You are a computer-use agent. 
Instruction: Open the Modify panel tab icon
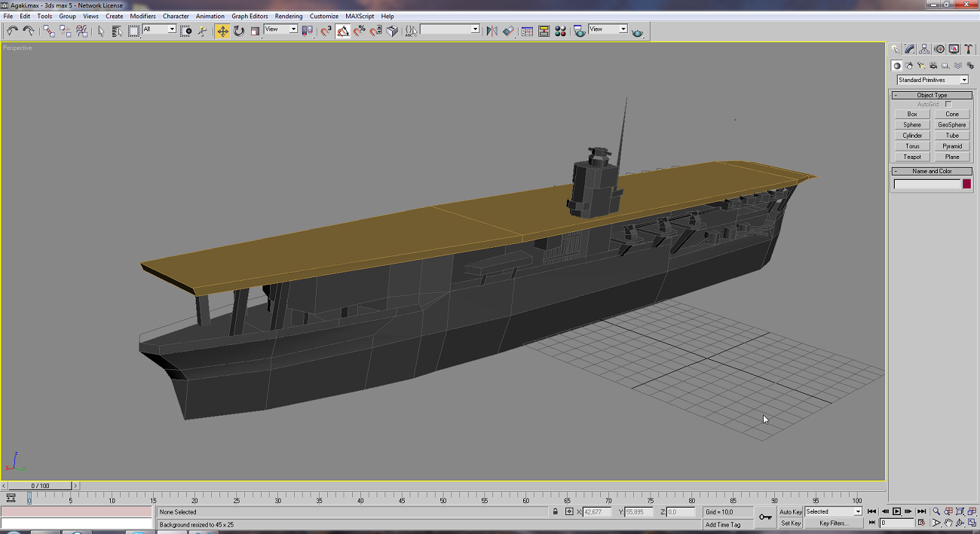(910, 49)
